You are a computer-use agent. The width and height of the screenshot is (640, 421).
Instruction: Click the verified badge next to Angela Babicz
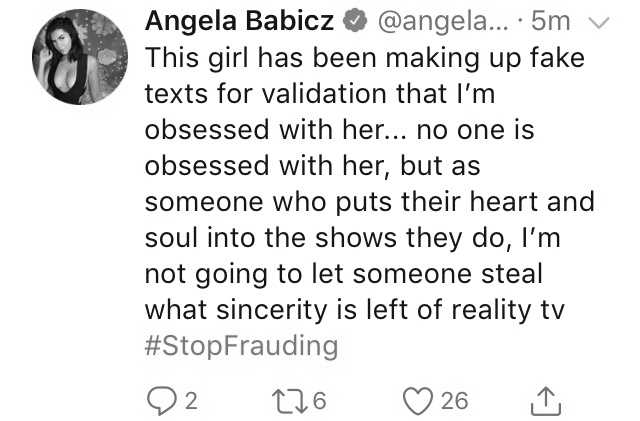point(355,21)
